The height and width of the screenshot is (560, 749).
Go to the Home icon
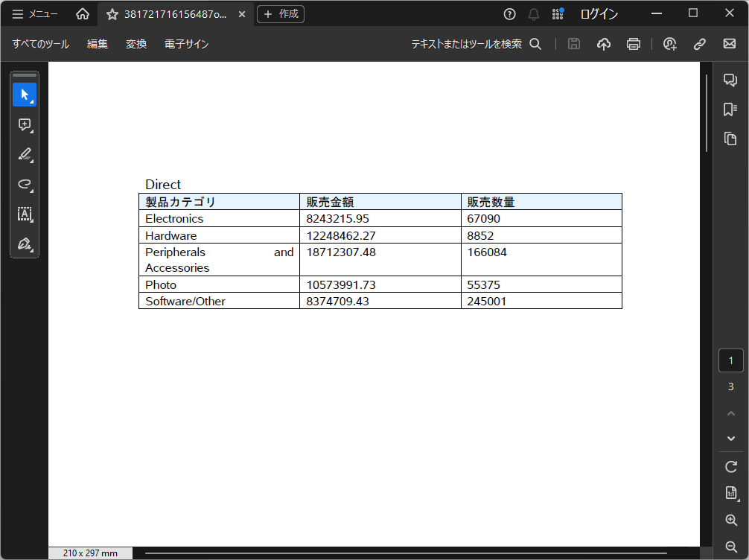pos(83,14)
